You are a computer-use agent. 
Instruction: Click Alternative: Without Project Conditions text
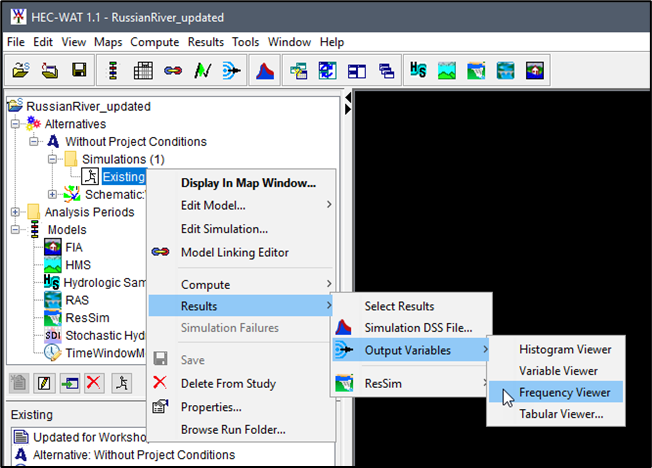click(x=134, y=455)
